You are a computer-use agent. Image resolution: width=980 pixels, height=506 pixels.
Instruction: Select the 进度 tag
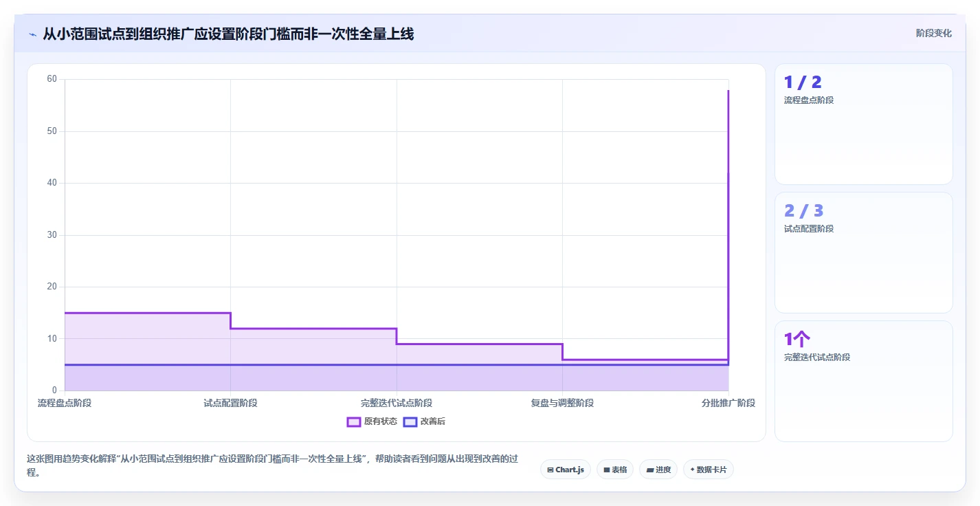pos(658,470)
